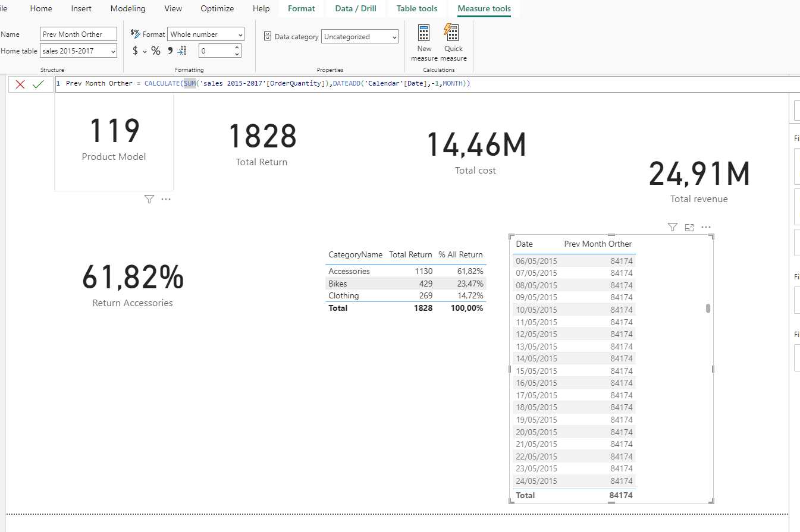Click the Quick measure icon
The height and width of the screenshot is (532, 800).
pyautogui.click(x=451, y=33)
